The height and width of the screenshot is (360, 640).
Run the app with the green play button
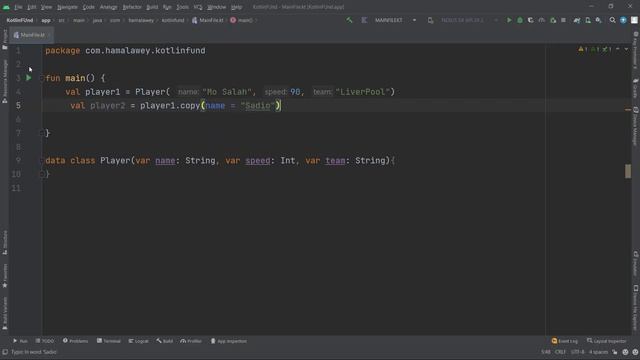509,20
